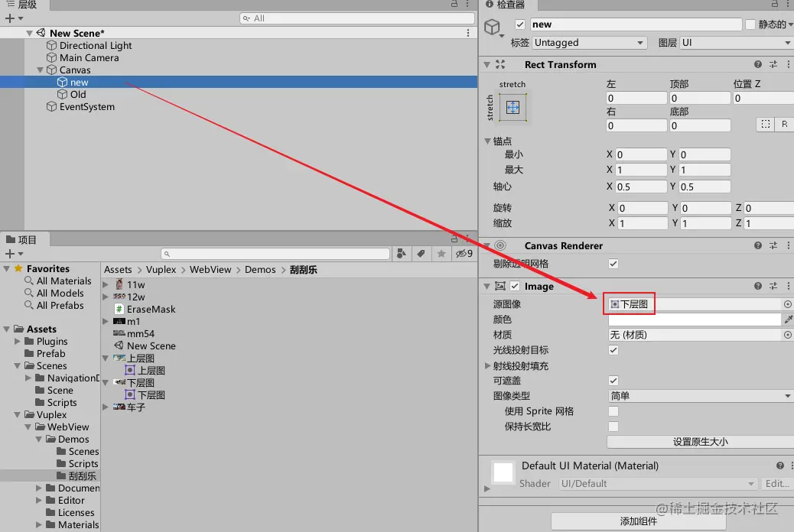Toggle 使用 Sprite 网格 checkbox
Screen dimensions: 794x532
coord(613,411)
